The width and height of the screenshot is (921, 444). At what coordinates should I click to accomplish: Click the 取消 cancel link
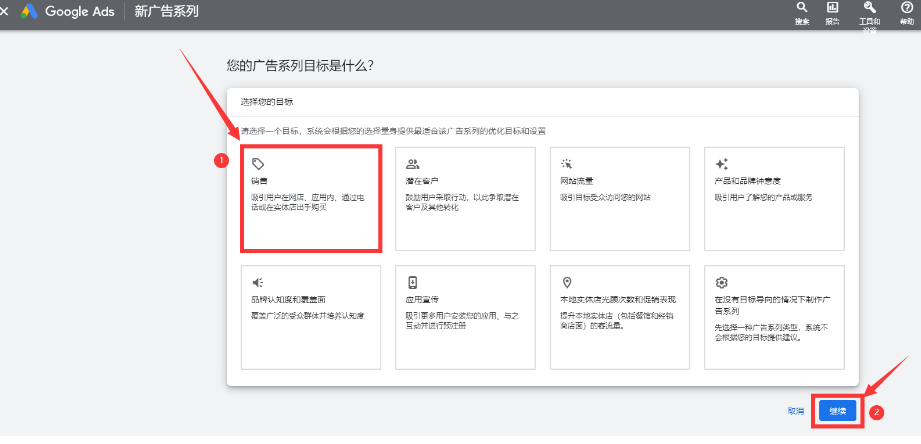[795, 411]
